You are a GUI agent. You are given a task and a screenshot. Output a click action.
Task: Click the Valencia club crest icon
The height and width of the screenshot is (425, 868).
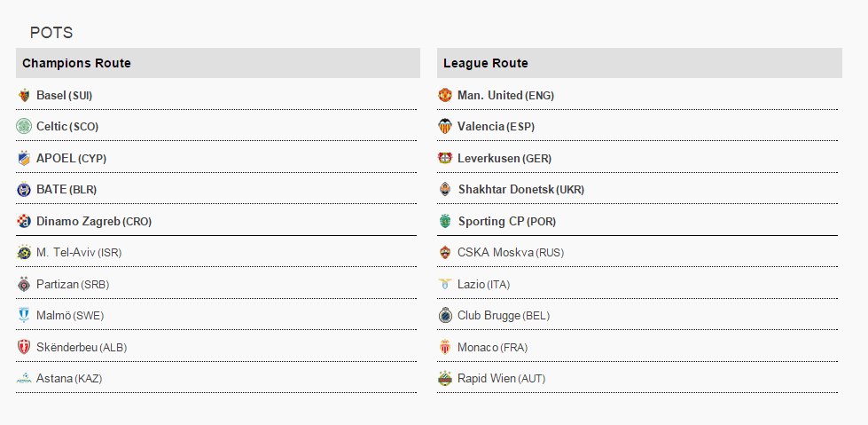point(445,127)
